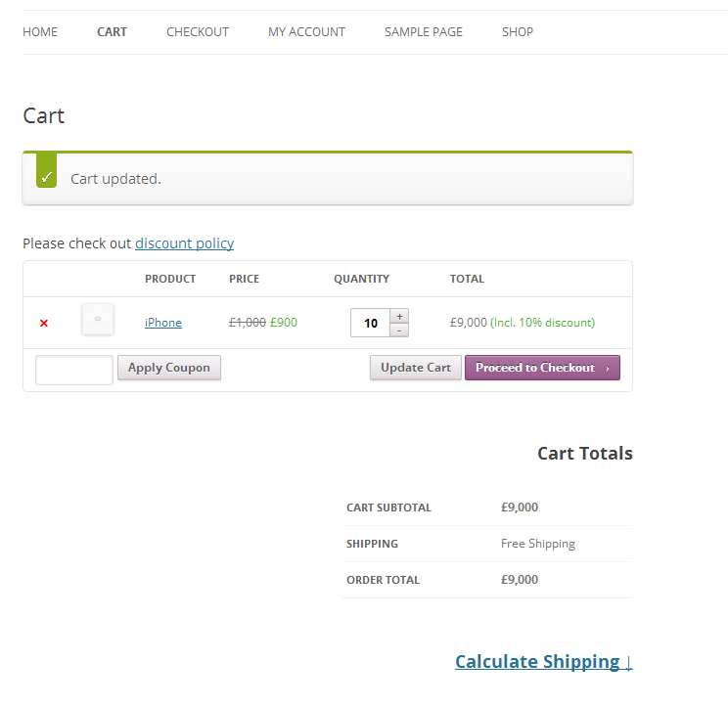Open the discount policy link
Image resolution: width=728 pixels, height=706 pixels.
pyautogui.click(x=184, y=243)
